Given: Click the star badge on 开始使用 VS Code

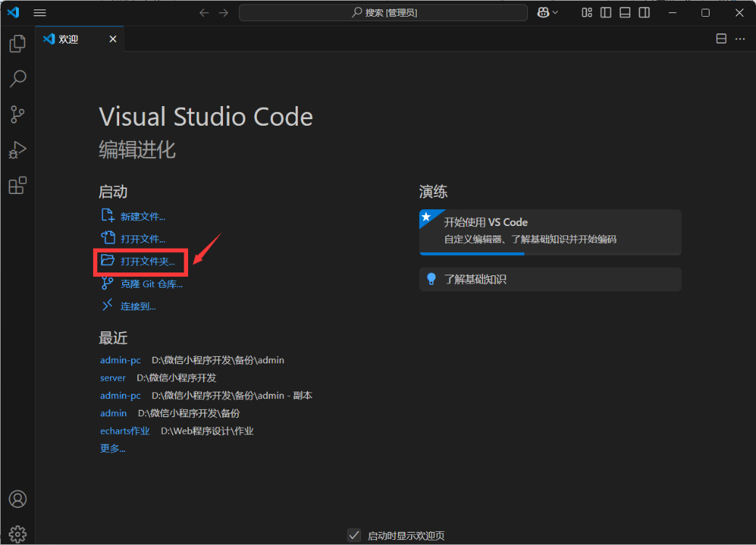Looking at the screenshot, I should pyautogui.click(x=426, y=217).
